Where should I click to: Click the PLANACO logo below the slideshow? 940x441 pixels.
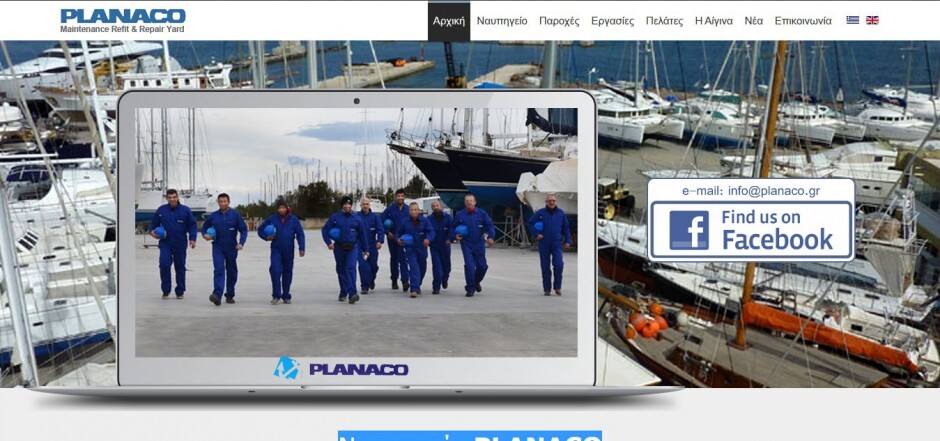pyautogui.click(x=341, y=368)
